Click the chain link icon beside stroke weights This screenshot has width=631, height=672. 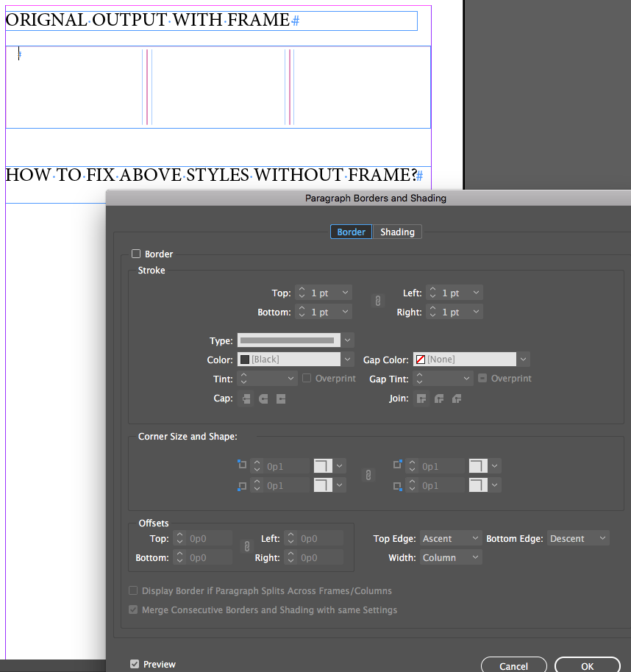click(x=377, y=301)
